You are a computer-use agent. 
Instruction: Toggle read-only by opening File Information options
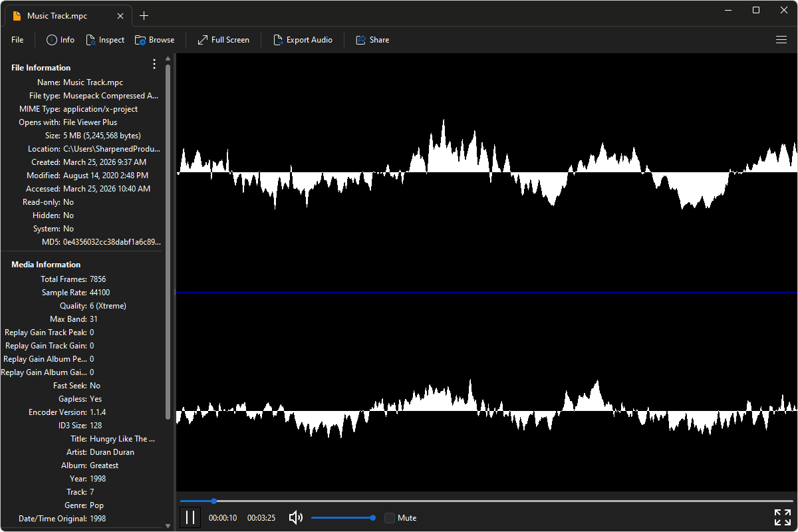tap(154, 64)
